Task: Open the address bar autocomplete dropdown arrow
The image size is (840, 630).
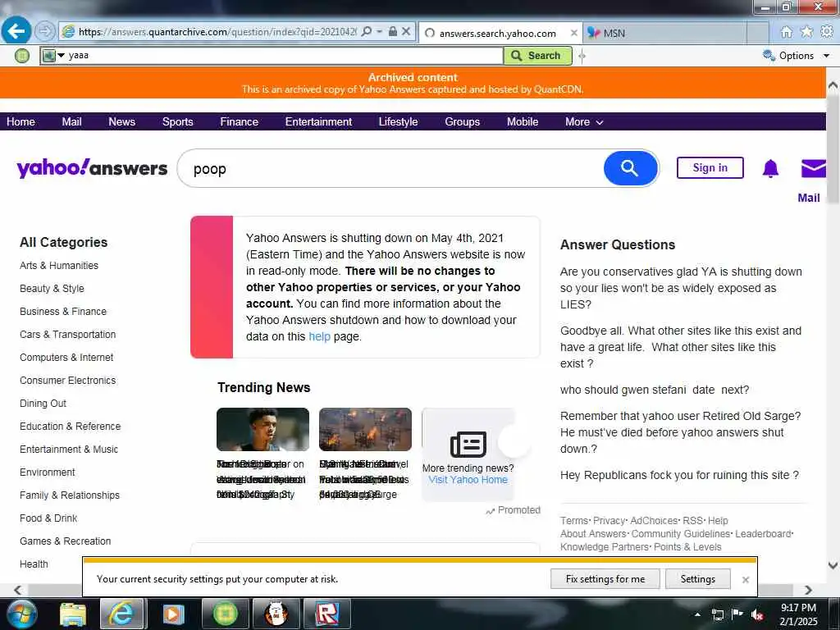Action: click(379, 32)
